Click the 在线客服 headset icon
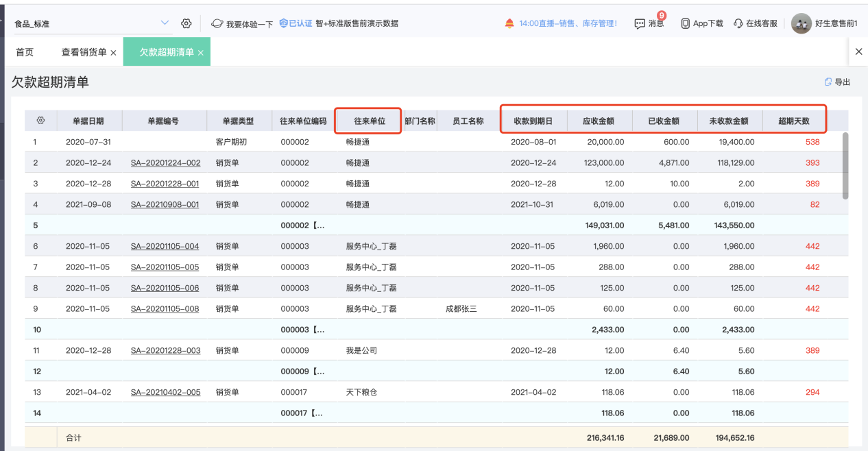This screenshot has height=451, width=868. [738, 23]
